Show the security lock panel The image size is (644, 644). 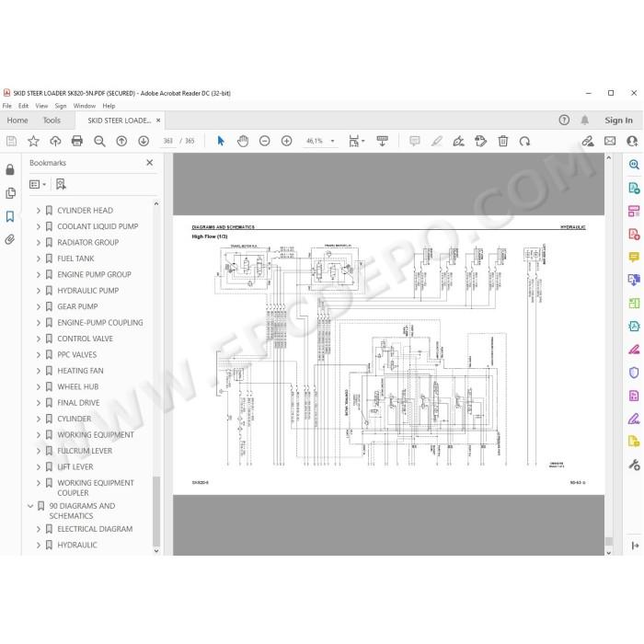10,169
